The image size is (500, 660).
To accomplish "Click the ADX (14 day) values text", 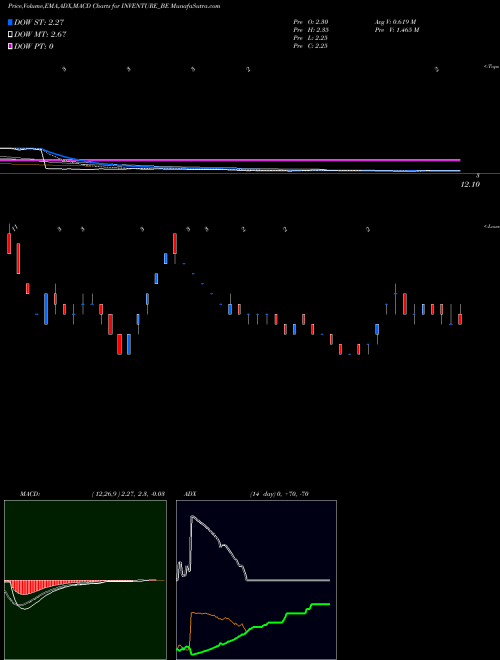I will pyautogui.click(x=279, y=494).
